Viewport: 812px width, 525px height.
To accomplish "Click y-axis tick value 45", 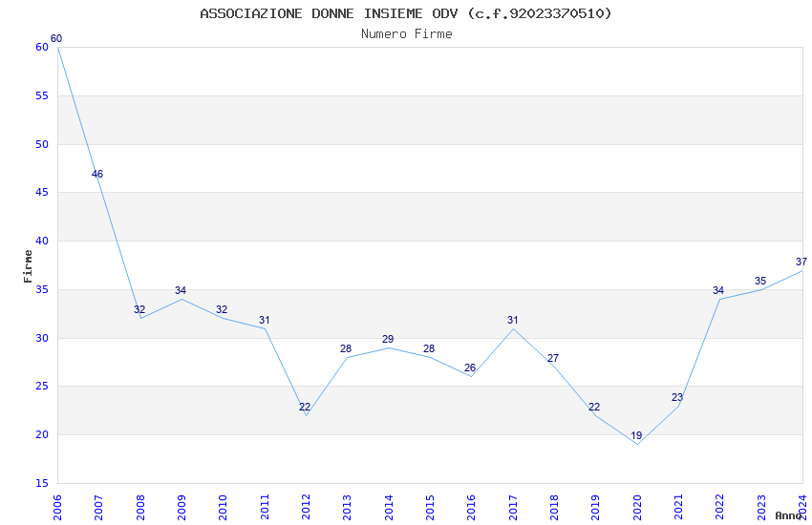I will click(42, 193).
